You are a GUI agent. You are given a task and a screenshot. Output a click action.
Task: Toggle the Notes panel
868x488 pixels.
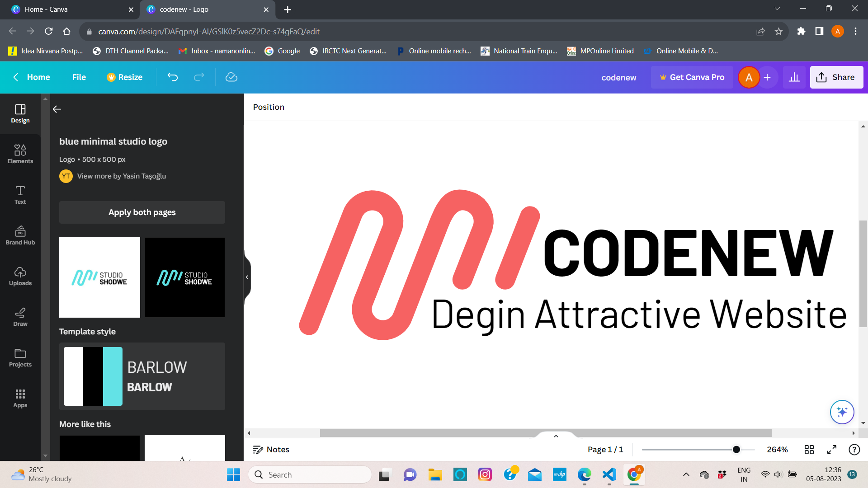point(271,450)
